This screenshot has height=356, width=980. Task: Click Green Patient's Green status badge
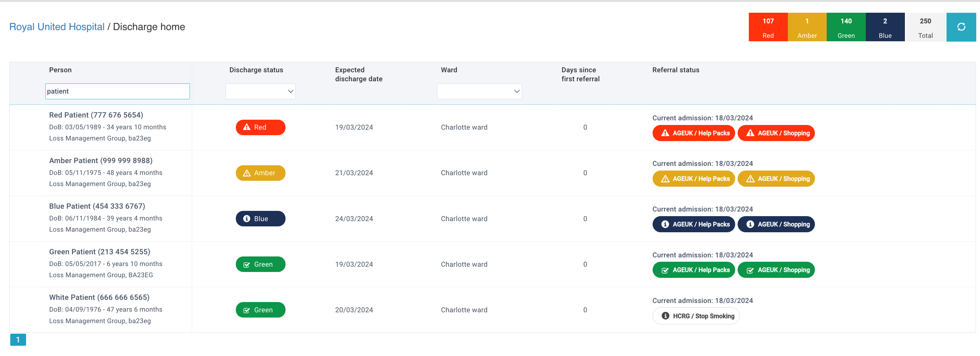point(260,264)
